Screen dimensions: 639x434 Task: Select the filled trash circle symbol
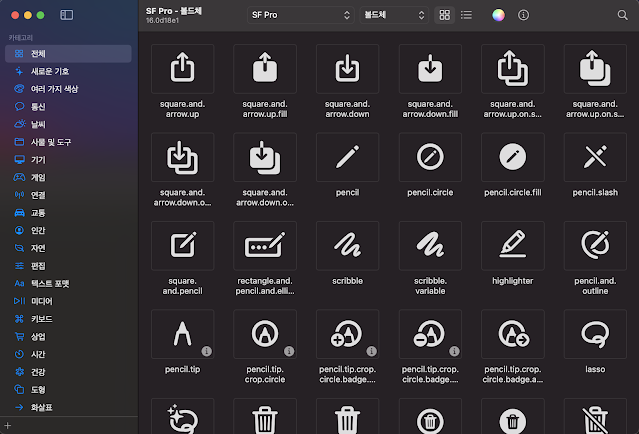pyautogui.click(x=513, y=416)
